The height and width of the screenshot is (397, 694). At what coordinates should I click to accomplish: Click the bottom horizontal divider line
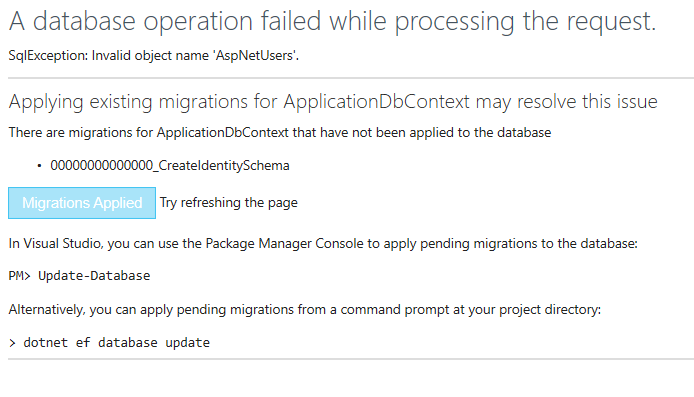pyautogui.click(x=351, y=359)
